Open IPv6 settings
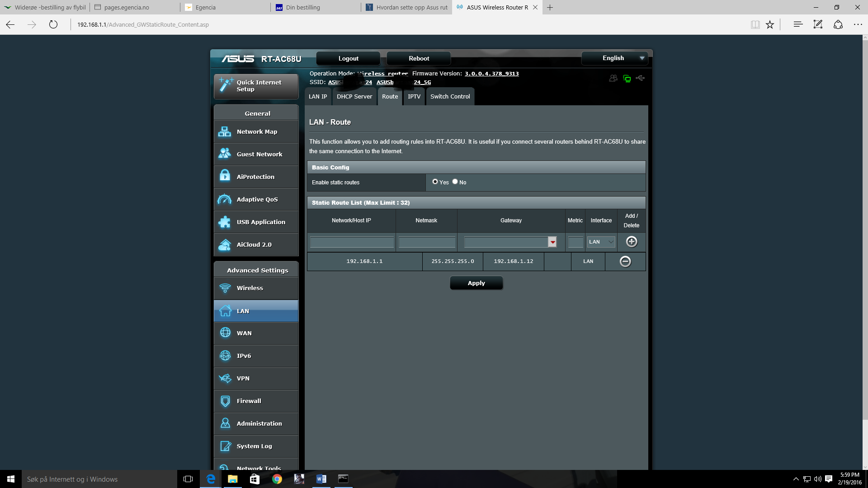 tap(256, 356)
